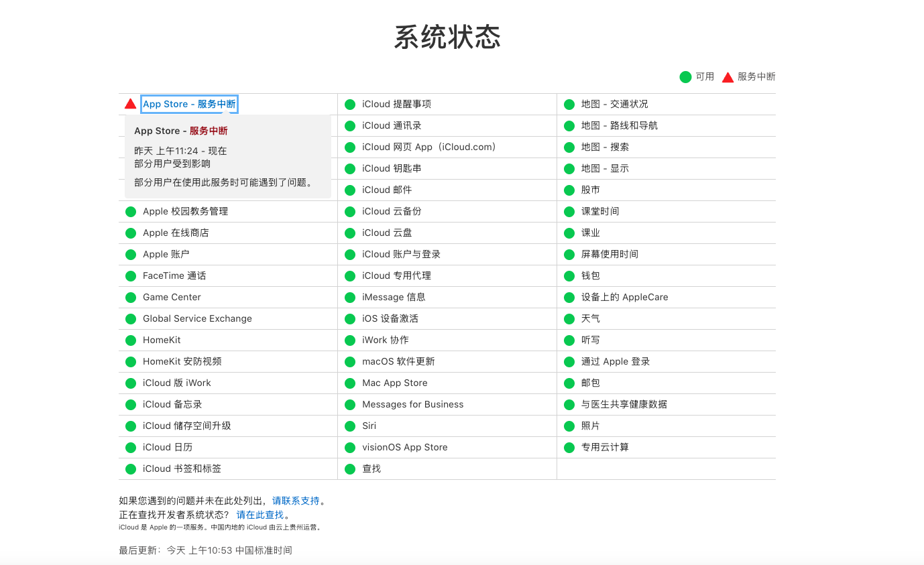Click the green status dot for 钱包
The width and height of the screenshot is (924, 565).
569,276
